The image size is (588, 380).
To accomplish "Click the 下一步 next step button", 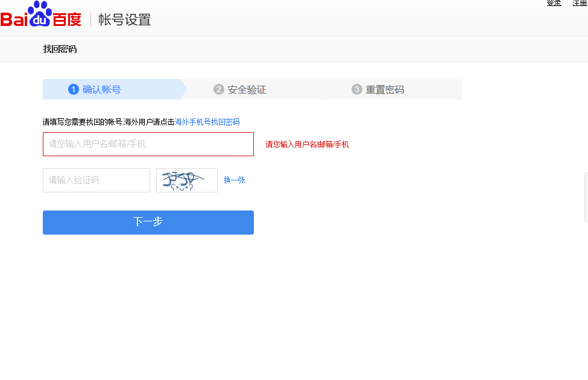I will pos(148,223).
